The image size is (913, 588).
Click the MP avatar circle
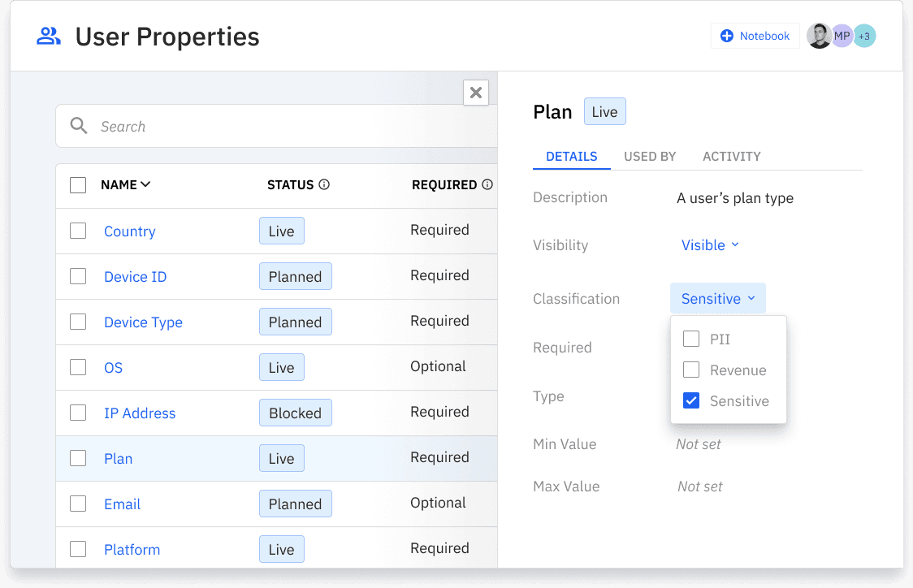842,36
